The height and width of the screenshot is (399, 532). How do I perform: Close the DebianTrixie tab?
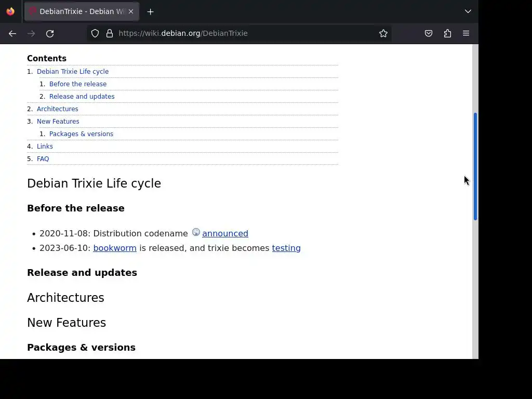tap(131, 11)
